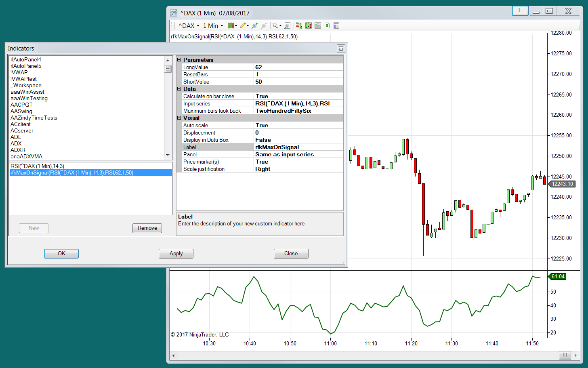Click the Apply button
The image size is (588, 368).
pyautogui.click(x=176, y=254)
